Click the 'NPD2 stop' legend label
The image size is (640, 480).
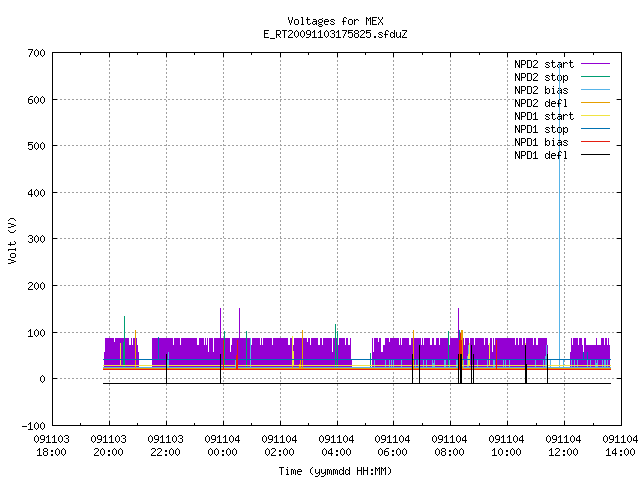[541, 77]
